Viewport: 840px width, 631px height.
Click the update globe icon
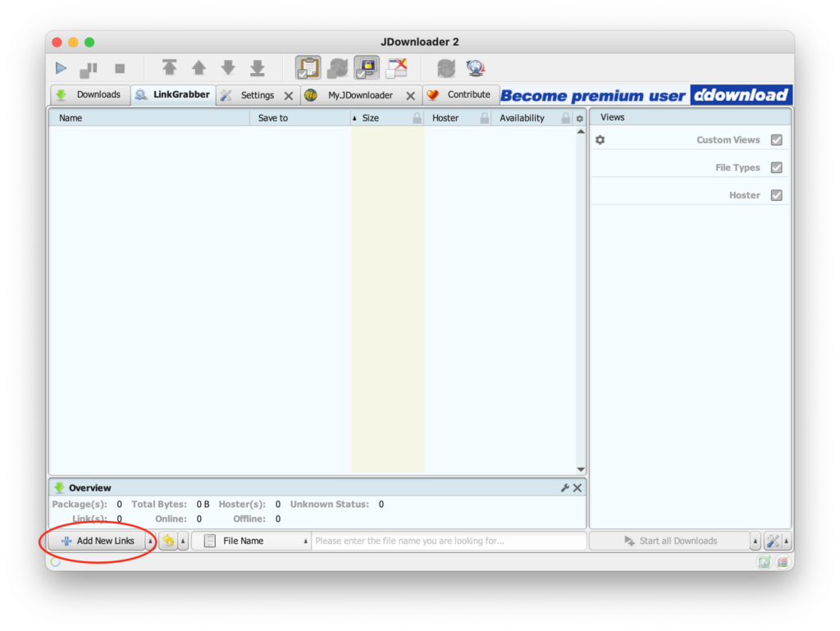coord(475,68)
